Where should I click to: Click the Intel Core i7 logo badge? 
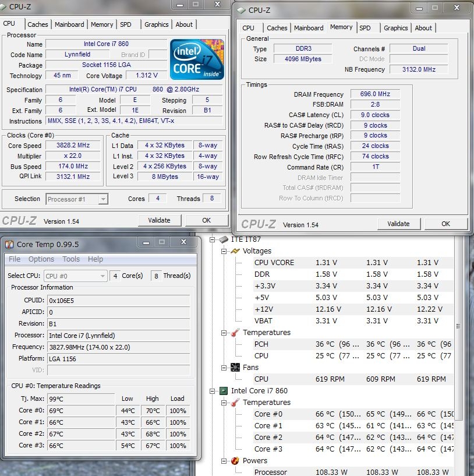pyautogui.click(x=197, y=59)
